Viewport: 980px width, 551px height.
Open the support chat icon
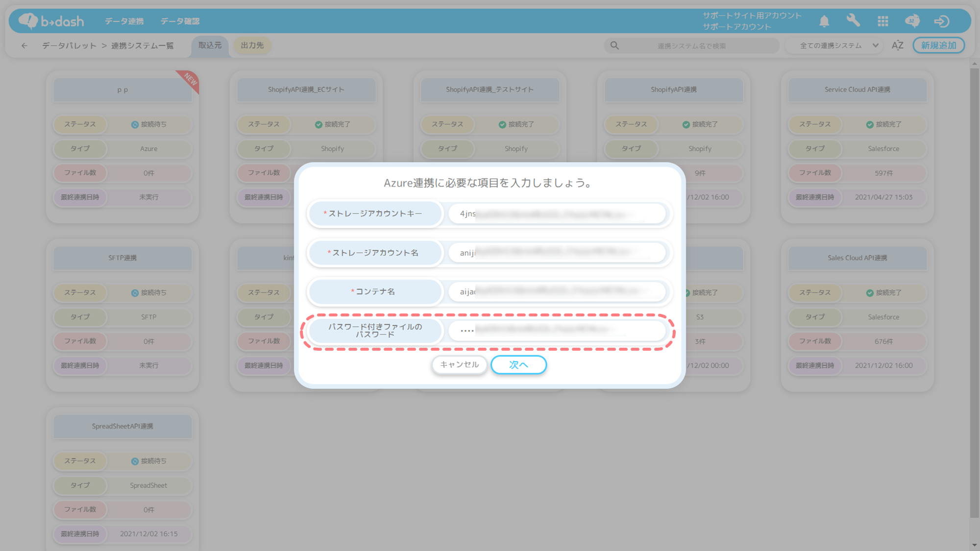pos(912,21)
